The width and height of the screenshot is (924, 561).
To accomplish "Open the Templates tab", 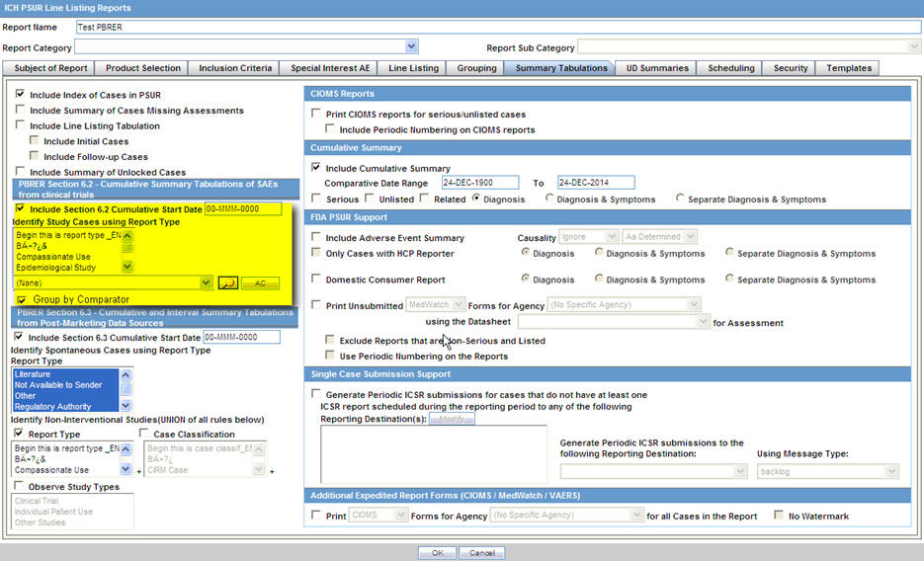I will (x=849, y=68).
